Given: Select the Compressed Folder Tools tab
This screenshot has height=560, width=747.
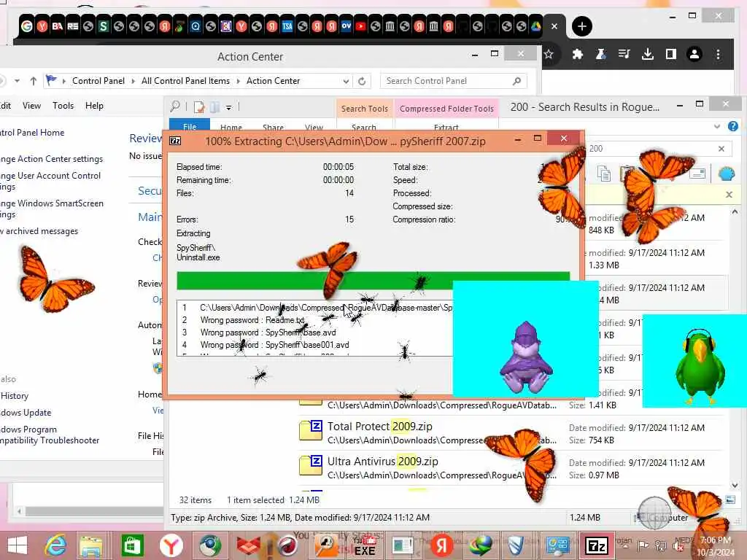Looking at the screenshot, I should click(446, 109).
